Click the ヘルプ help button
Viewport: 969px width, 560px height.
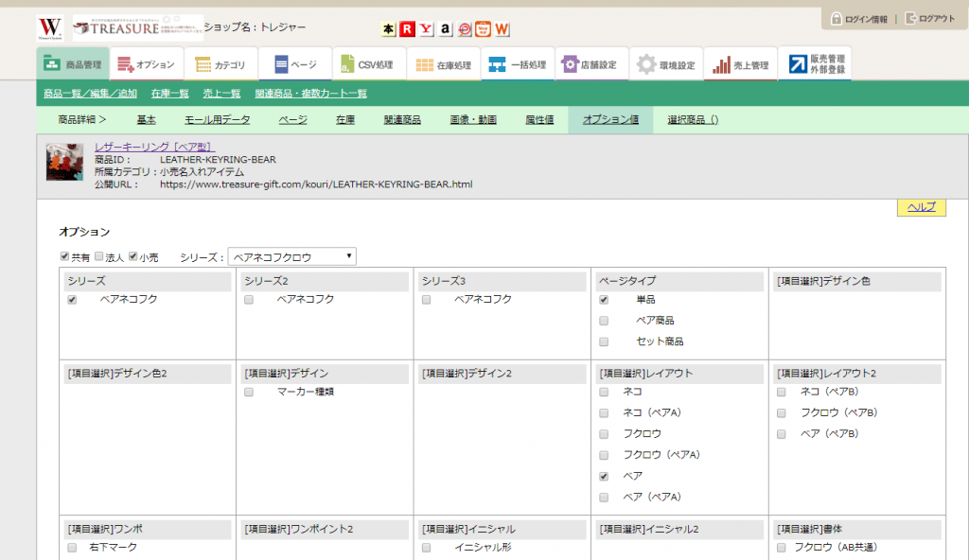click(x=921, y=207)
